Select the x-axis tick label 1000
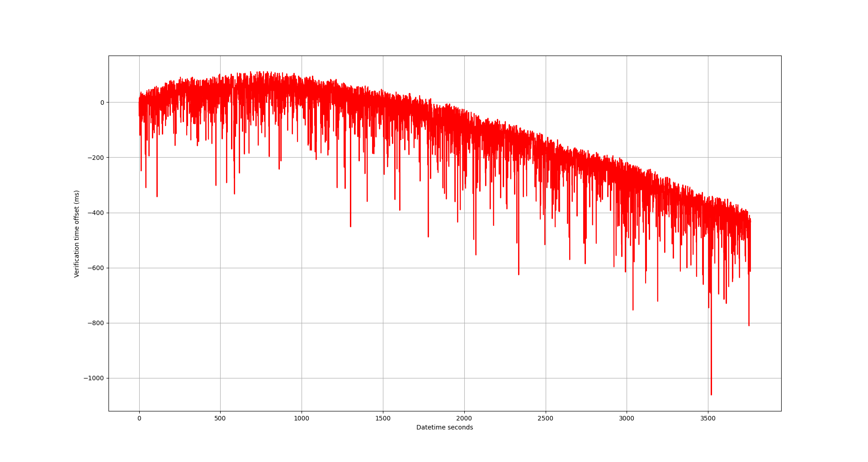 [302, 418]
